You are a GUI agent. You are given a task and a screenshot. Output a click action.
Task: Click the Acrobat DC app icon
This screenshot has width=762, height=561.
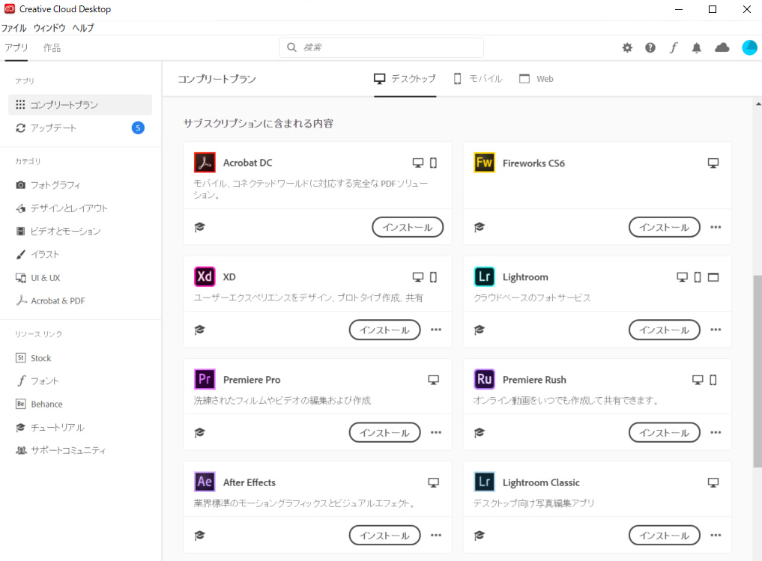(205, 162)
